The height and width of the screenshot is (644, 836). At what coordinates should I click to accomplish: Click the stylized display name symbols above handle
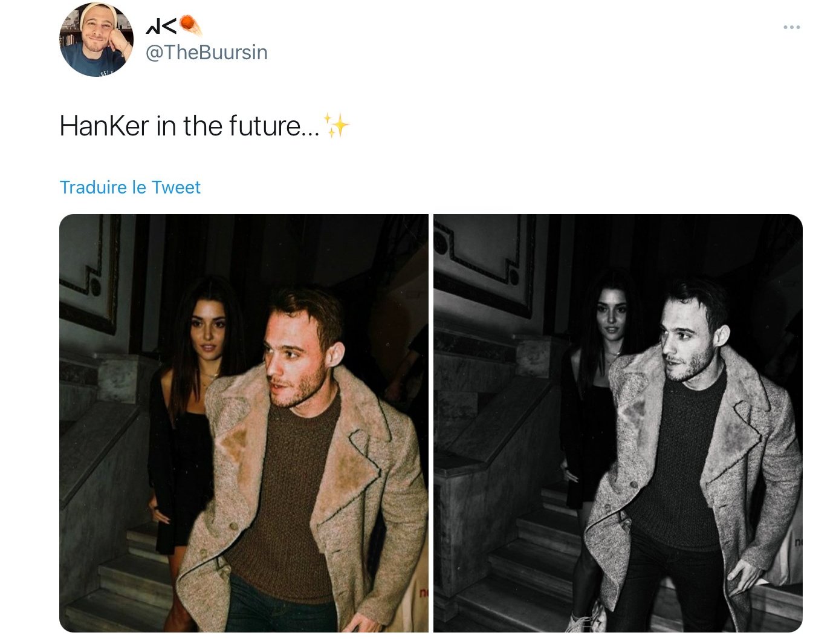pos(161,26)
